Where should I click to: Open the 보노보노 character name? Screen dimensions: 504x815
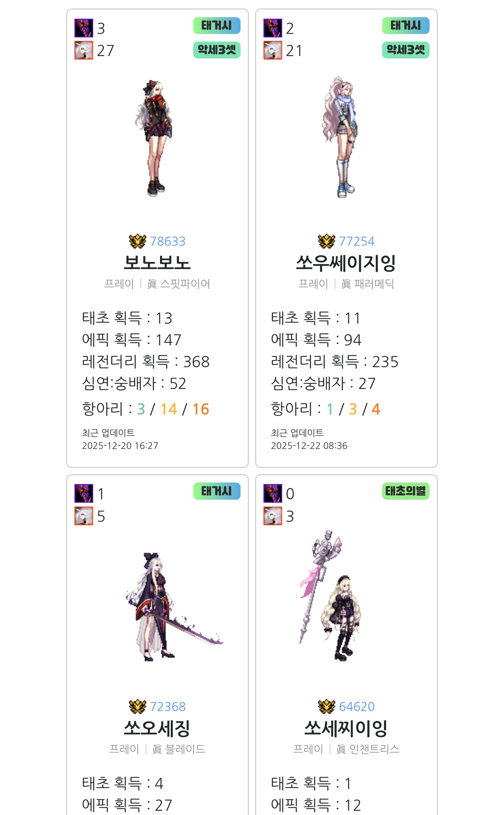[157, 263]
